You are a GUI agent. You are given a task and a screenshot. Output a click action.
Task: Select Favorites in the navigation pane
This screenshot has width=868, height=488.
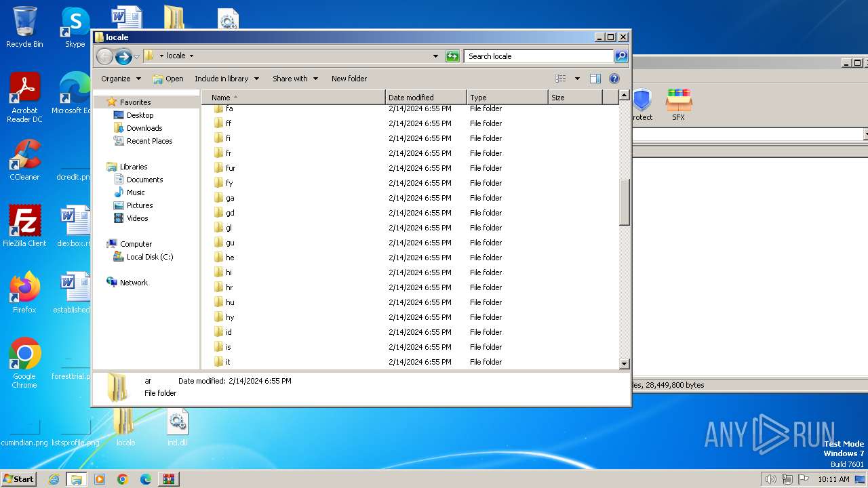pyautogui.click(x=135, y=102)
